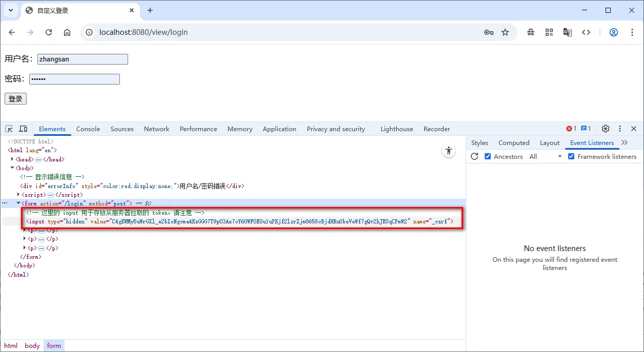Open DevTools settings gear
Viewport: 644px width, 352px height.
tap(606, 129)
